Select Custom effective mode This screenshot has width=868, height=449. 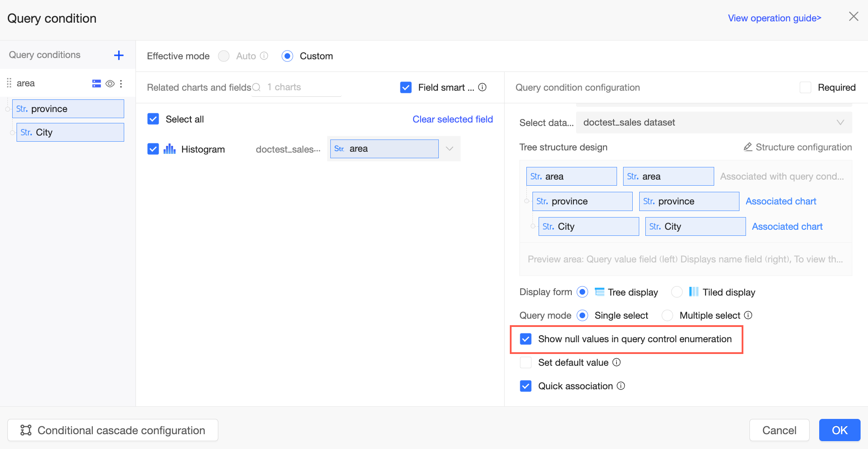click(287, 56)
